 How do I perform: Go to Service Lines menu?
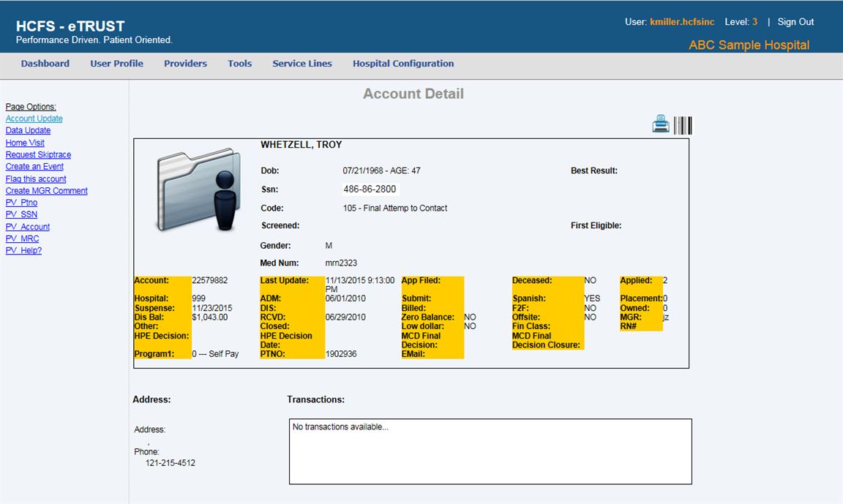302,64
